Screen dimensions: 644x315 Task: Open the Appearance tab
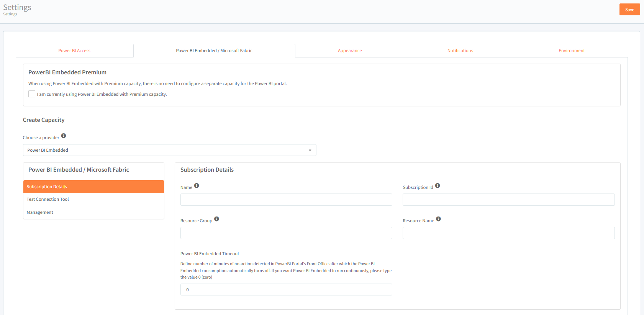click(349, 51)
